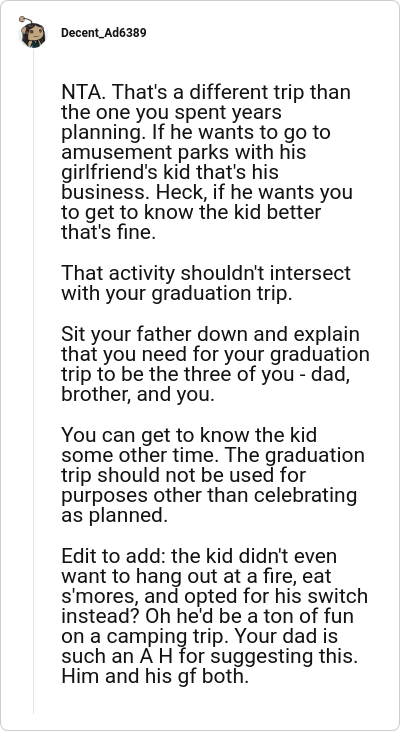
Task: Click the paragraph starting "That activity shouldn't intersect"
Action: (206, 283)
